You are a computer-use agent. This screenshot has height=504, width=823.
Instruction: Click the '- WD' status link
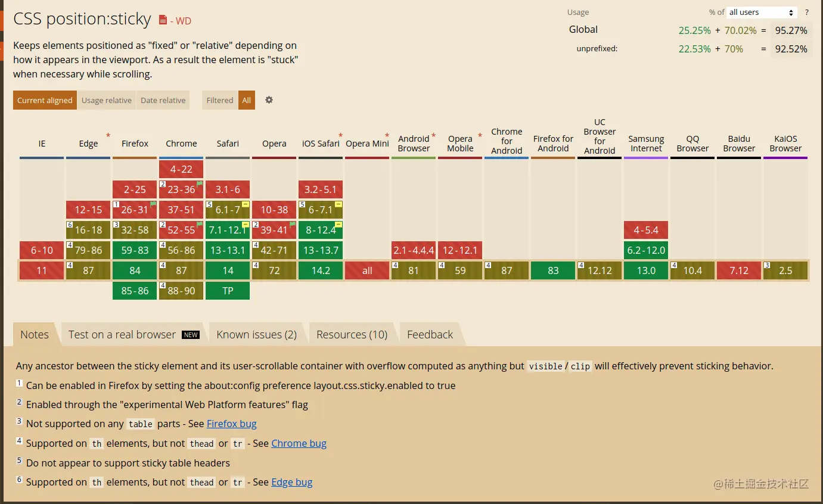(181, 21)
